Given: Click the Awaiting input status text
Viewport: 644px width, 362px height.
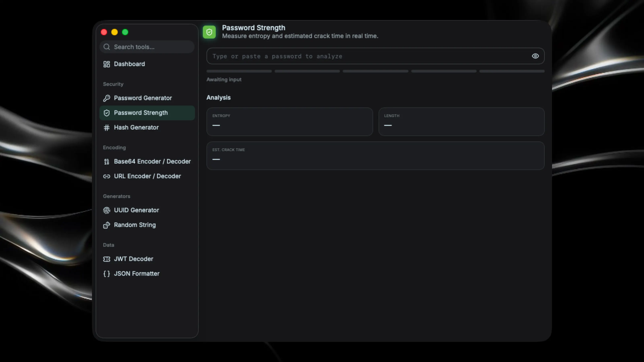Looking at the screenshot, I should pos(224,80).
